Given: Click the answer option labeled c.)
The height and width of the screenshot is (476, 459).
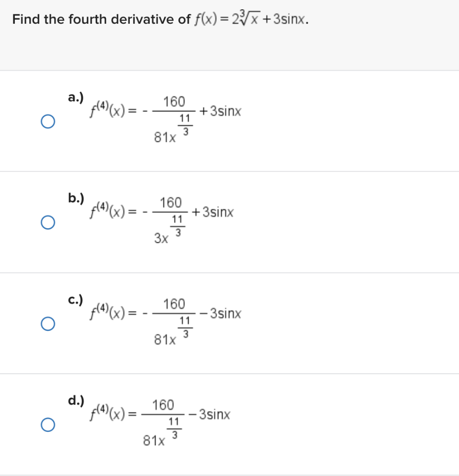Looking at the screenshot, I should (x=74, y=300).
